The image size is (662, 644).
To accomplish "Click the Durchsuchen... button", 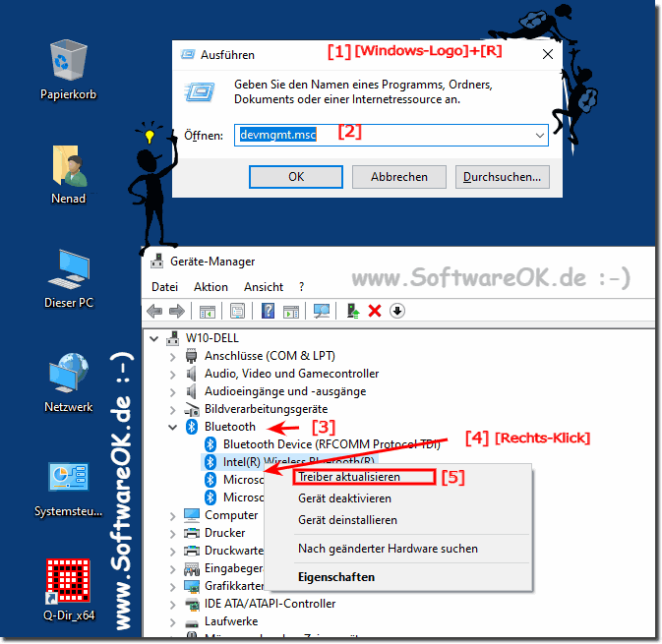I will (x=502, y=177).
